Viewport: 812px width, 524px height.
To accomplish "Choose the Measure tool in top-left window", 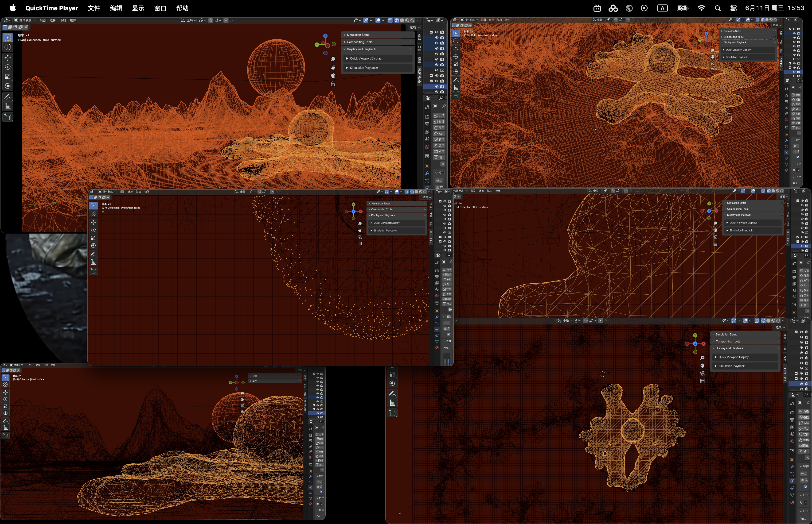I will point(8,107).
